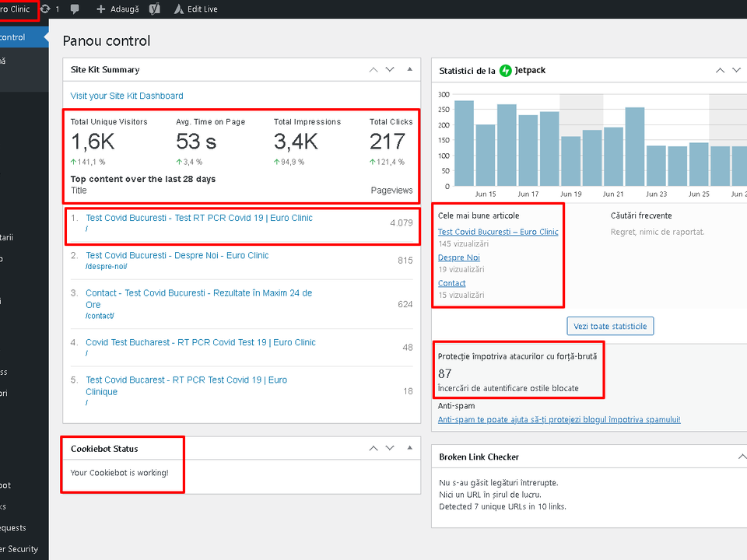Move Cookiebot Status widget up
The height and width of the screenshot is (560, 747).
pyautogui.click(x=373, y=448)
